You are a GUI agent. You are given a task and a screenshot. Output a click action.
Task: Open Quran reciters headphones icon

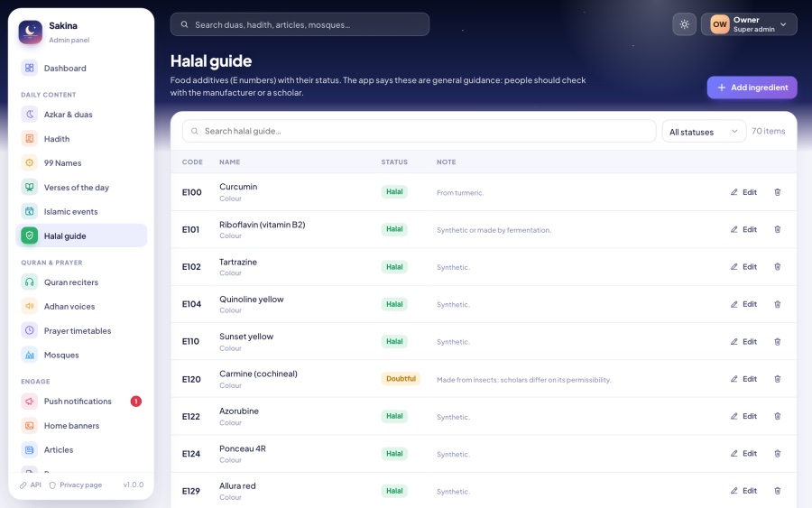point(30,282)
